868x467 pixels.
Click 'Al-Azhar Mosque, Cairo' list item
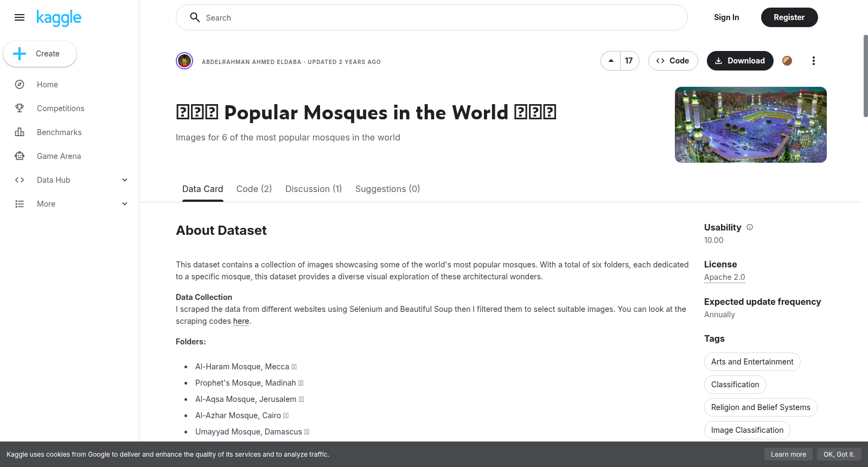click(242, 415)
